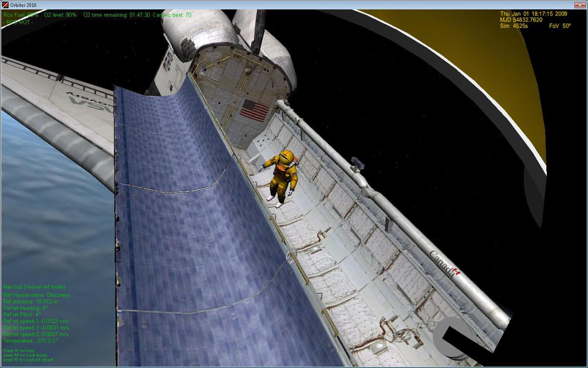Click the 'FoV 50°' readout
The image size is (588, 368).
tap(560, 26)
